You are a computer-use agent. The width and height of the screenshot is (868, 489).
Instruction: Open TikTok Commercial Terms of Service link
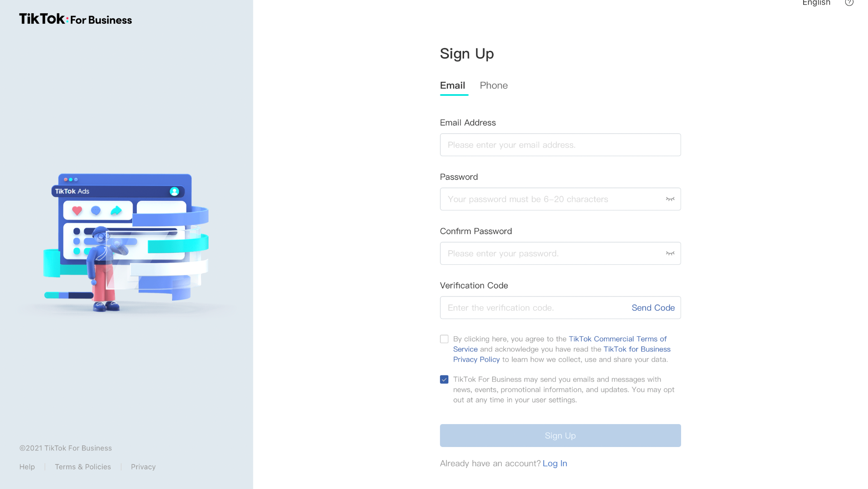(560, 344)
